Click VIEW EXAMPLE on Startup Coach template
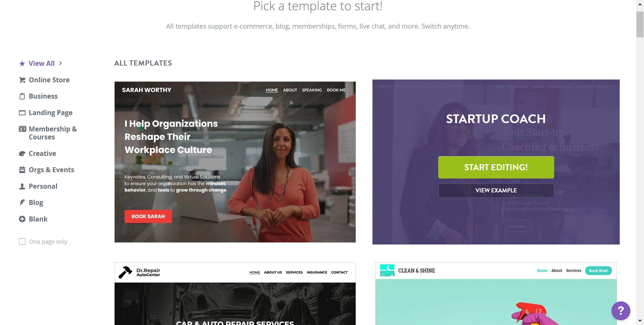Image resolution: width=644 pixels, height=325 pixels. pyautogui.click(x=496, y=191)
